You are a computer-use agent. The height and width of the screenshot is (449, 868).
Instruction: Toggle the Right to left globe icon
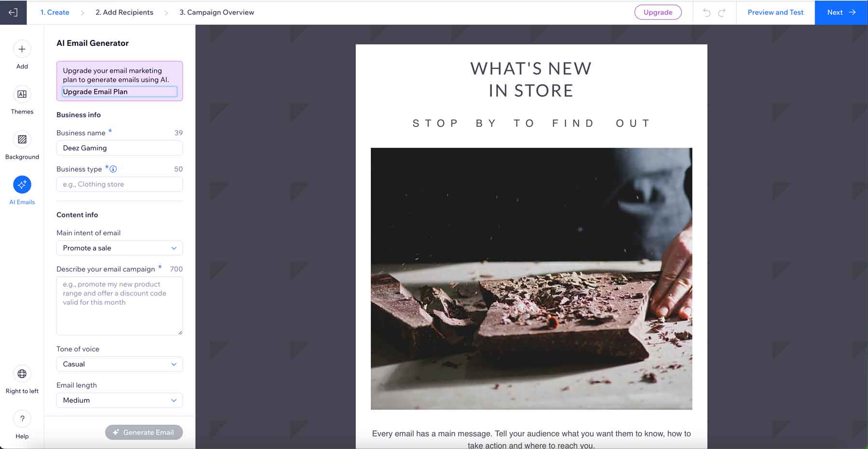coord(22,374)
